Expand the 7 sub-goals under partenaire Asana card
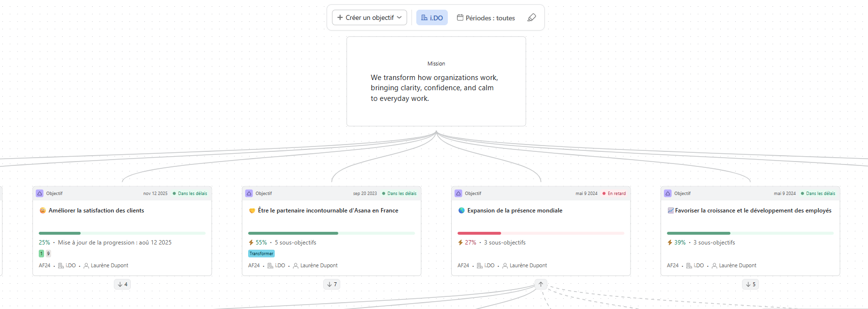 (332, 284)
